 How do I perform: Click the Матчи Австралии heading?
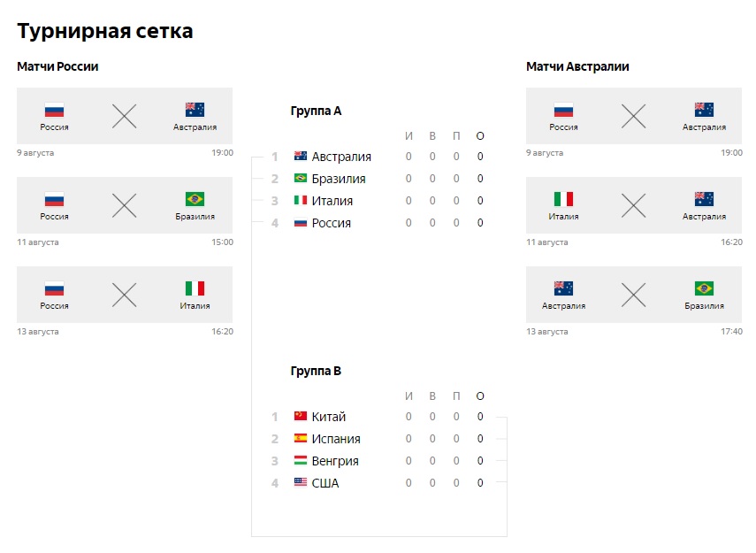pos(577,66)
